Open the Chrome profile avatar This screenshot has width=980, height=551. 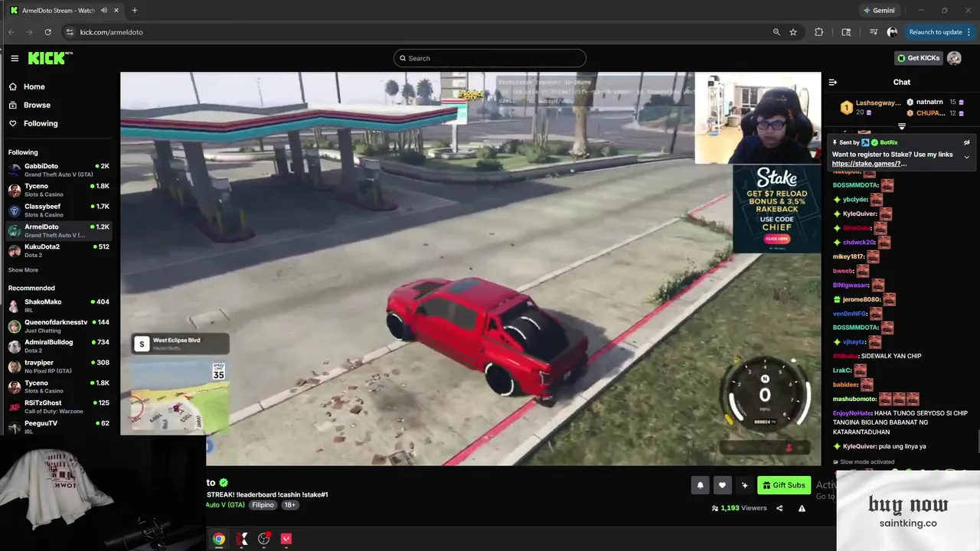(x=892, y=32)
